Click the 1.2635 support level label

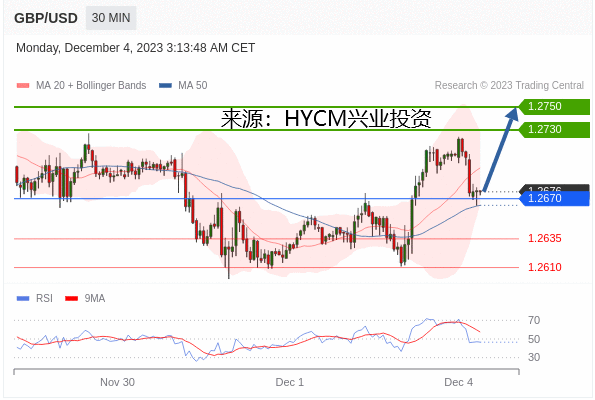tap(545, 238)
